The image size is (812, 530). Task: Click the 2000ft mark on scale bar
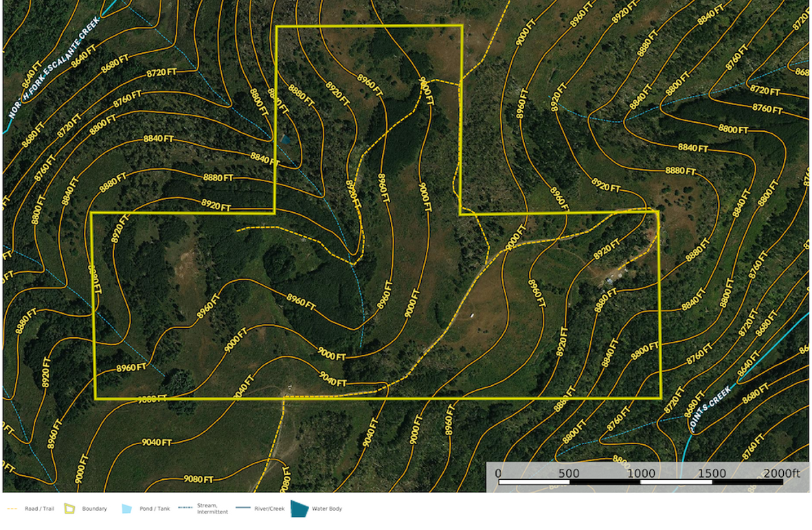[783, 474]
